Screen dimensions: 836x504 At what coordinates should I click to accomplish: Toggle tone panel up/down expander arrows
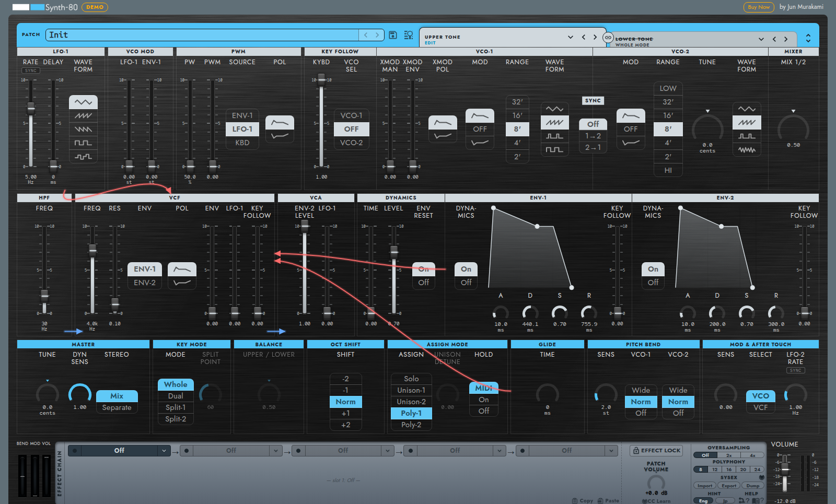(808, 38)
